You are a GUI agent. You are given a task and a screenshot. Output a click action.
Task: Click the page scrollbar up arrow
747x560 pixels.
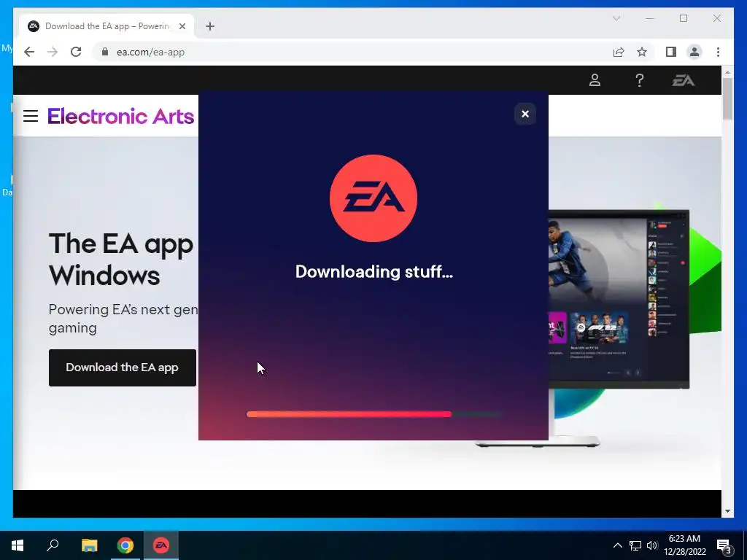727,72
